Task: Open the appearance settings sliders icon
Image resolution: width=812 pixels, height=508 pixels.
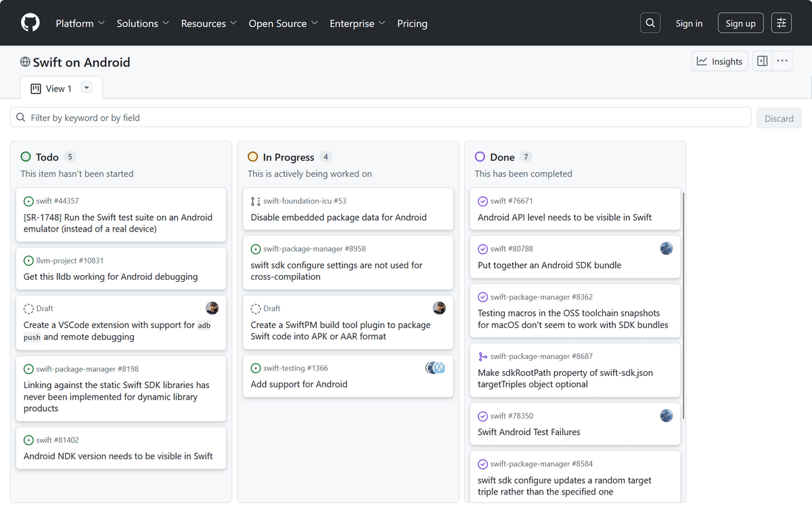Action: (782, 23)
